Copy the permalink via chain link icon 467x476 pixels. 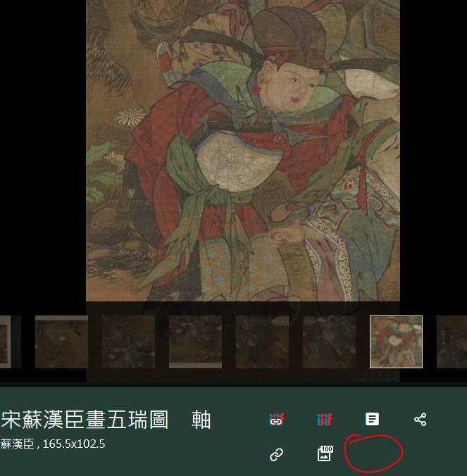[x=276, y=455]
